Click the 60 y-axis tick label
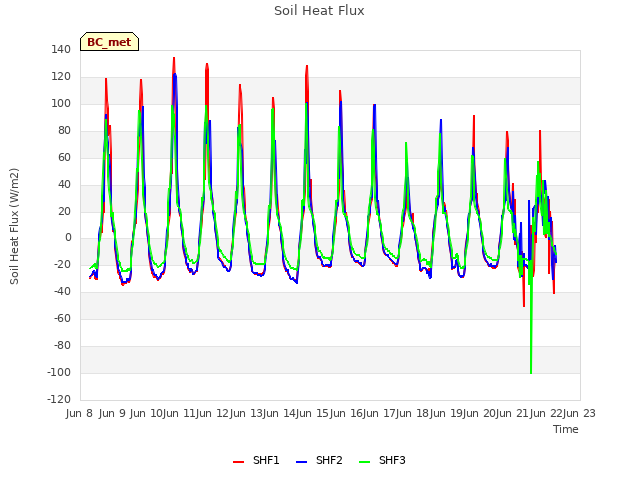The height and width of the screenshot is (480, 640). coord(64,158)
